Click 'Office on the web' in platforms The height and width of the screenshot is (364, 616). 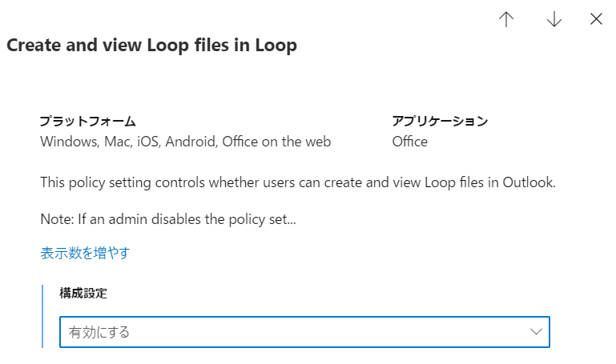pos(276,142)
